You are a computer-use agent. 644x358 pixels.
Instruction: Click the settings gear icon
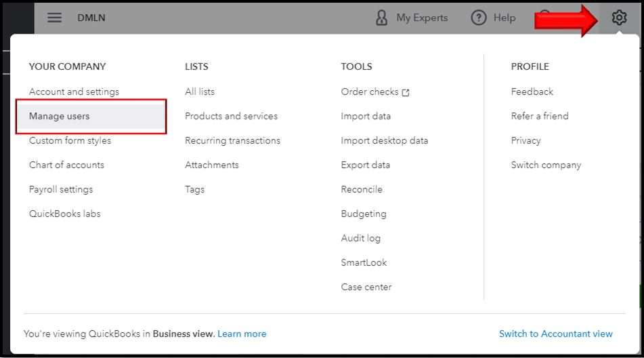(x=619, y=18)
